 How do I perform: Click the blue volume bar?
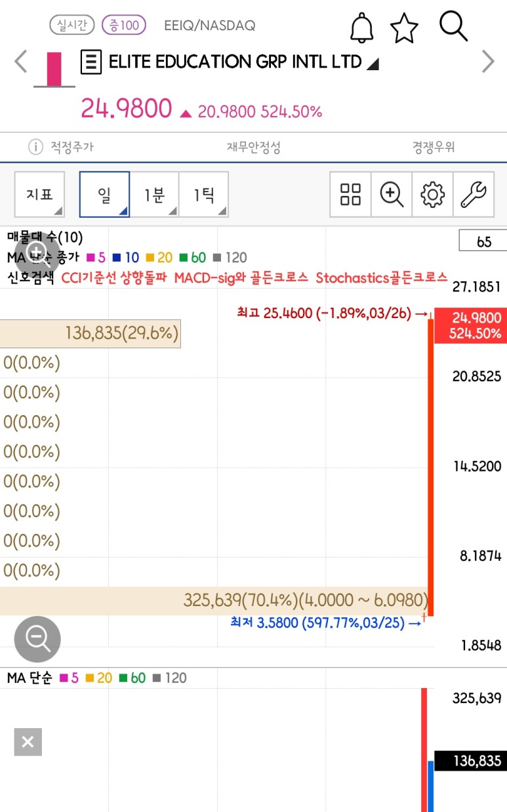coord(430,786)
